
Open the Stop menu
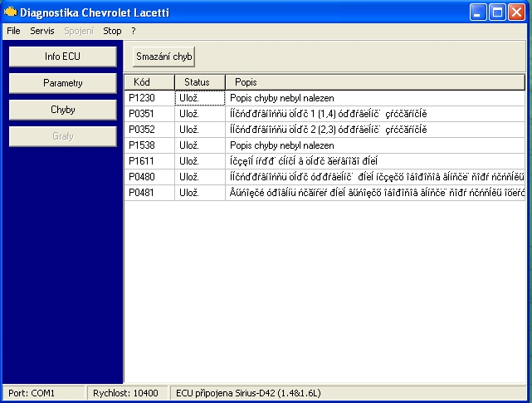pos(112,31)
